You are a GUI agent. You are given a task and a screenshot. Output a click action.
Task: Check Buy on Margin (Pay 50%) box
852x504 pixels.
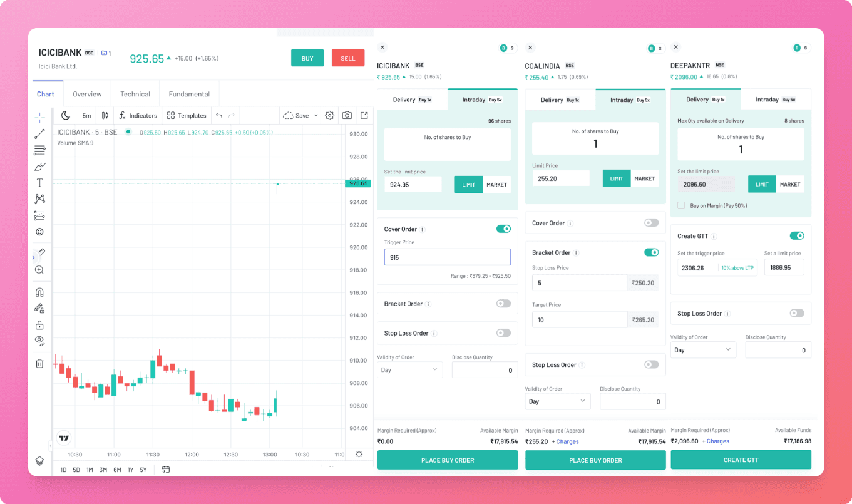(681, 205)
